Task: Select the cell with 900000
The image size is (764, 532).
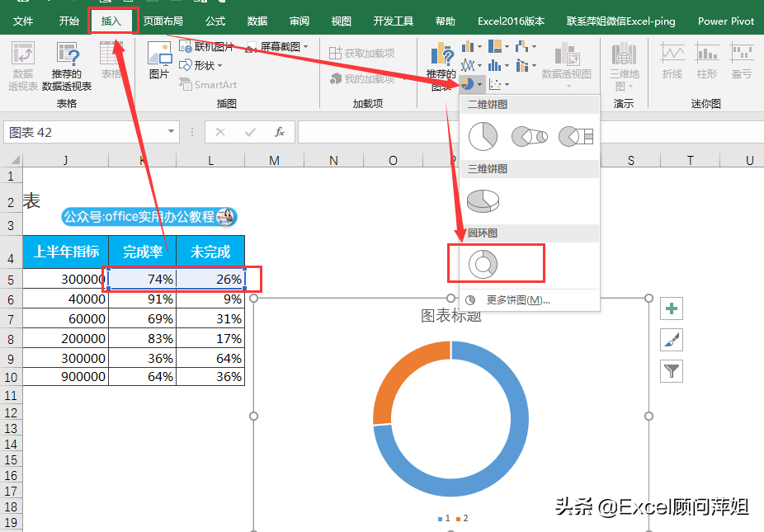Action: [x=66, y=377]
